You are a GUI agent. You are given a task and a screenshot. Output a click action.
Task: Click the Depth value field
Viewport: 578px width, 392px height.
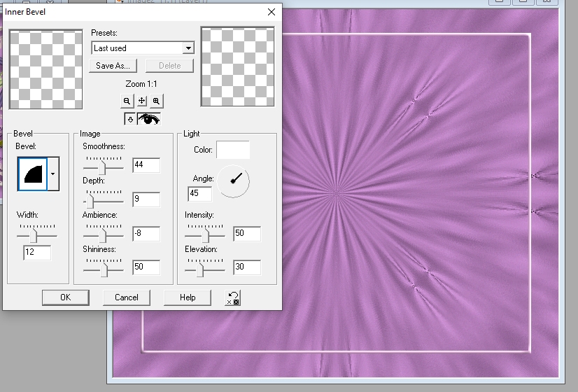(x=146, y=199)
